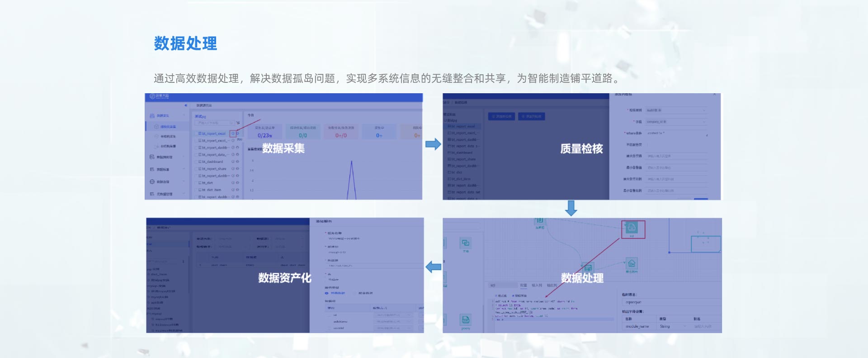Select the first radio option in the add-service form
This screenshot has width=868, height=358.
pyautogui.click(x=327, y=293)
